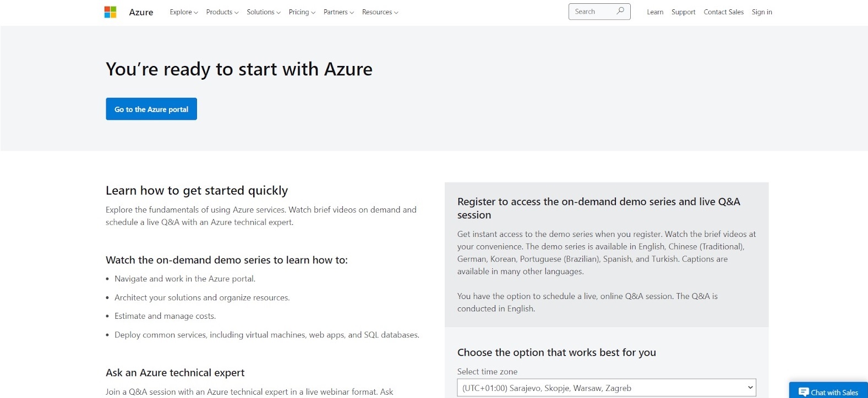Viewport: 868px width, 398px height.
Task: Click the search magnifier icon
Action: 620,11
